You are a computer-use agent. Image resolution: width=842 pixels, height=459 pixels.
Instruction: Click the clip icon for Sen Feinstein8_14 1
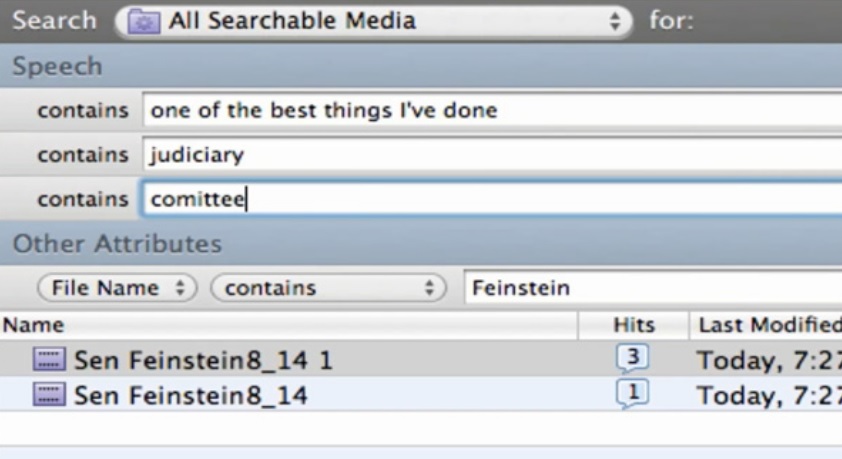pyautogui.click(x=49, y=359)
